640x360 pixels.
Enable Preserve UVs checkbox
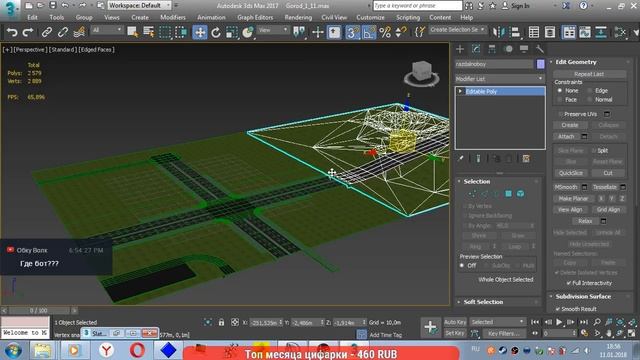click(560, 114)
